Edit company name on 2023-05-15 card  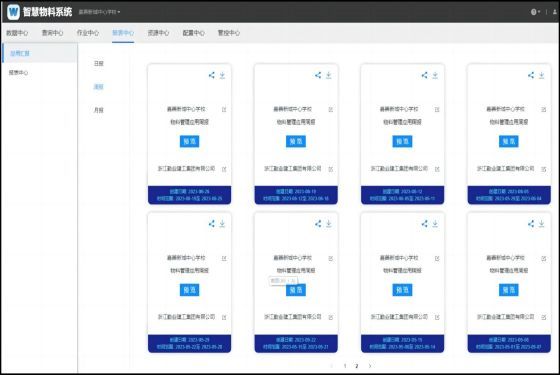pyautogui.click(x=437, y=317)
